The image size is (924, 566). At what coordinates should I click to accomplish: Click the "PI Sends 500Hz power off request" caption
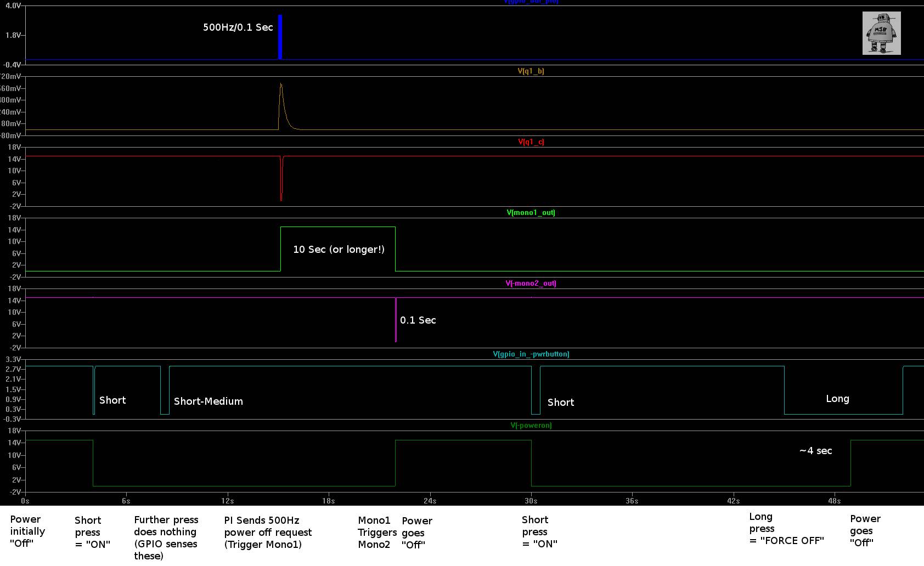pos(268,533)
